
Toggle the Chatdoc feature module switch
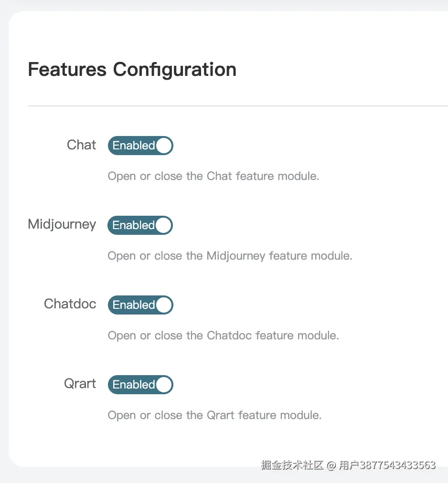(140, 305)
